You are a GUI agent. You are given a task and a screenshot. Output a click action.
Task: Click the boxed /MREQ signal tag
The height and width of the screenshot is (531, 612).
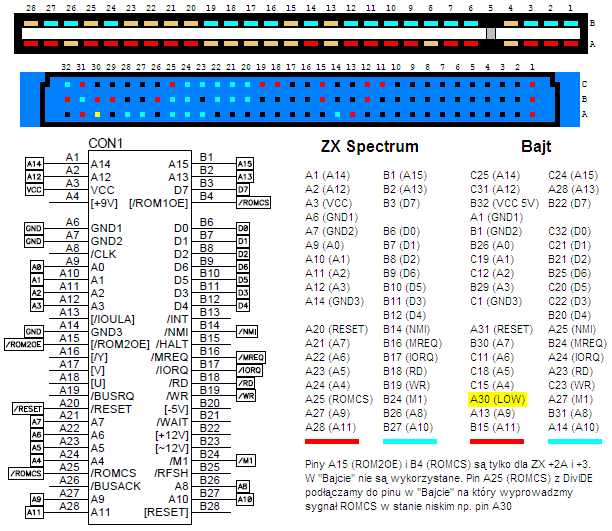coord(251,357)
